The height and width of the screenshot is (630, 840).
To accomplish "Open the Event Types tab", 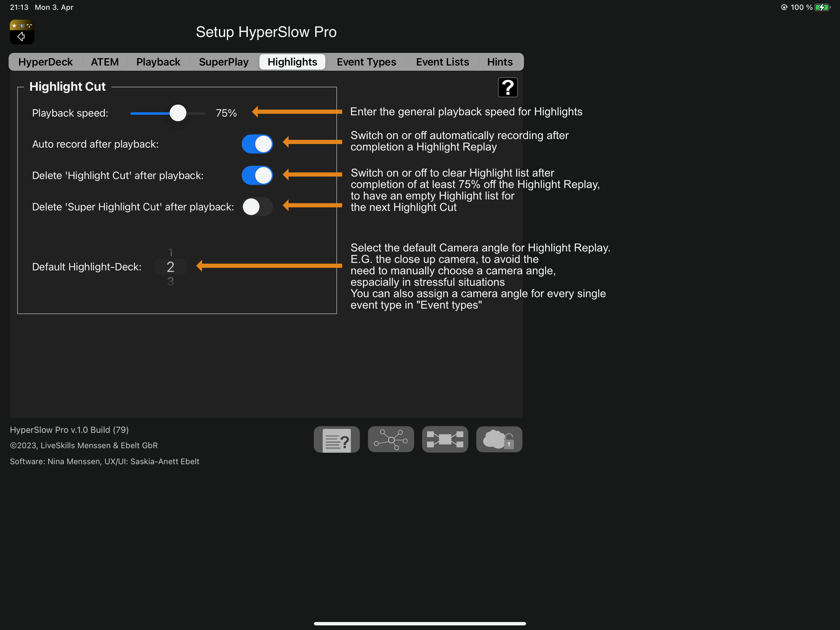I will coord(366,62).
